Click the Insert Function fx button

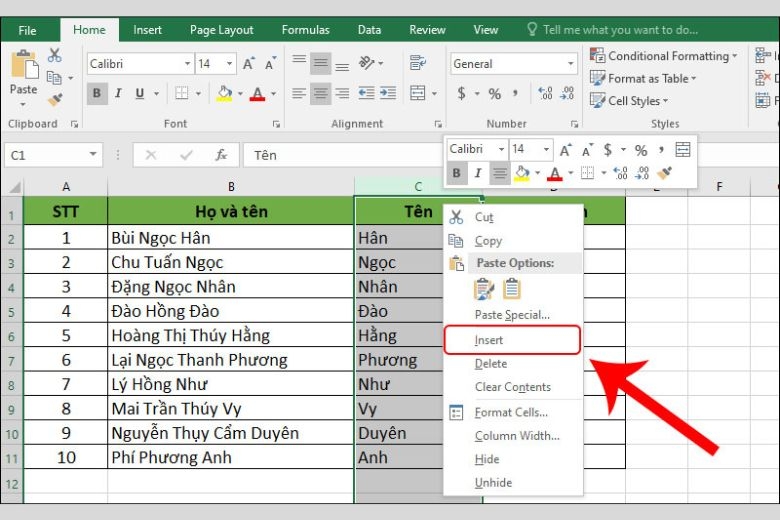(221, 155)
